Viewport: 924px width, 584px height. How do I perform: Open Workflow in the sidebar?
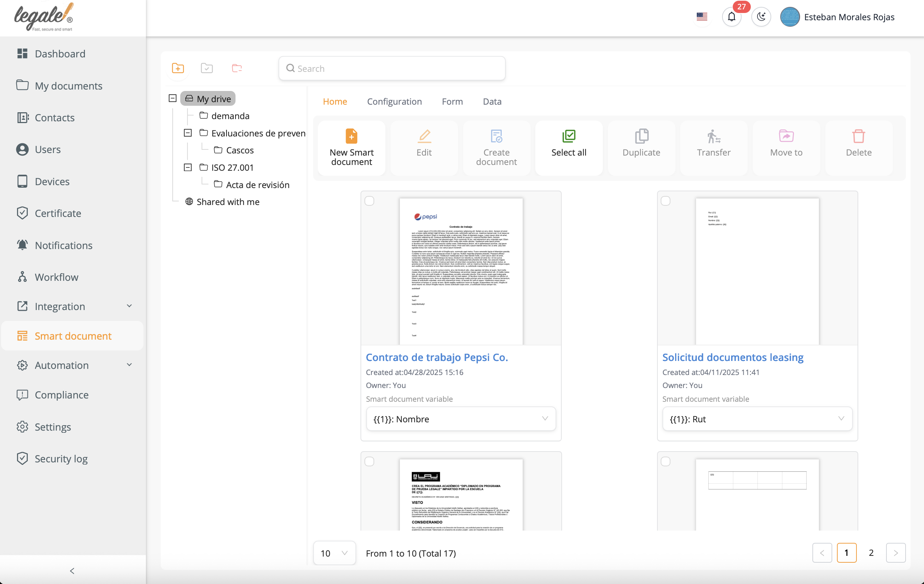coord(56,277)
